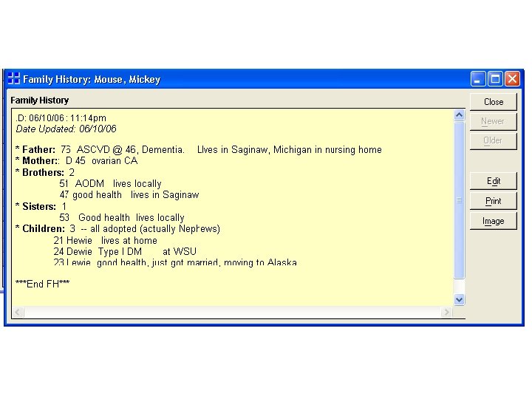The height and width of the screenshot is (399, 532).
Task: Maximize the Family History window
Action: 495,79
